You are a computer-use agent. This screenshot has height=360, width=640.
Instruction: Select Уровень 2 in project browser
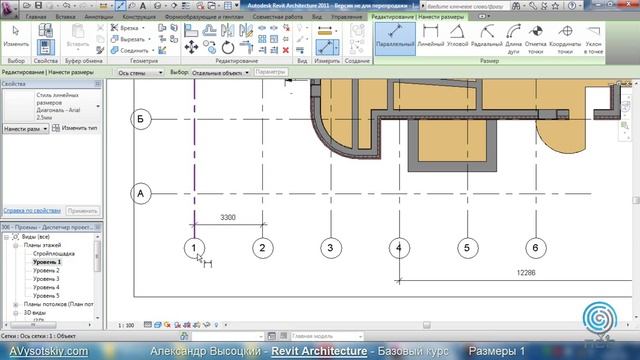point(46,271)
